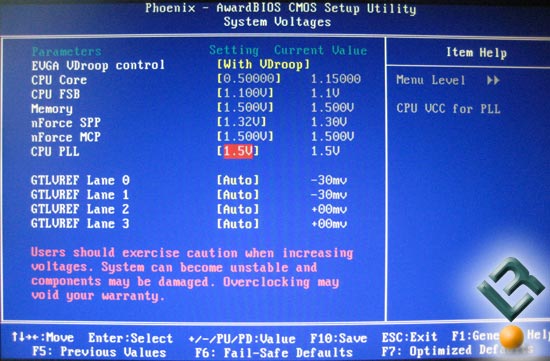Click the GTLVREF Lane 3 label
Screen dimensions: 550x361
[x=80, y=224]
